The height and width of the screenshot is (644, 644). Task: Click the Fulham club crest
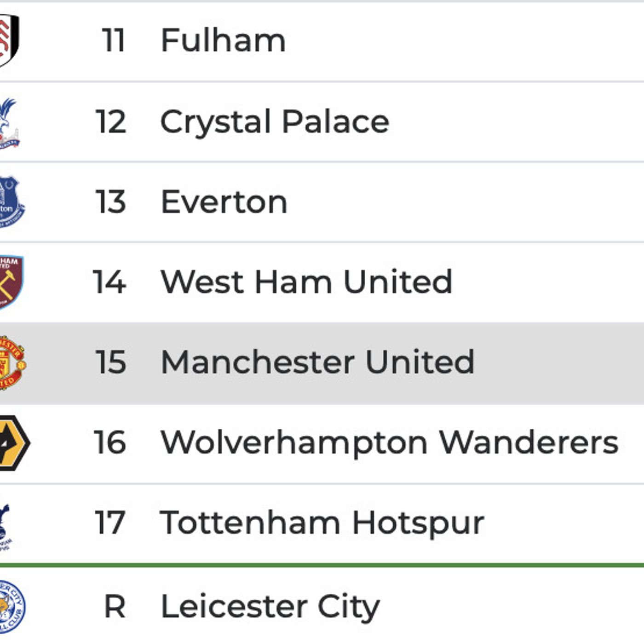click(x=8, y=40)
